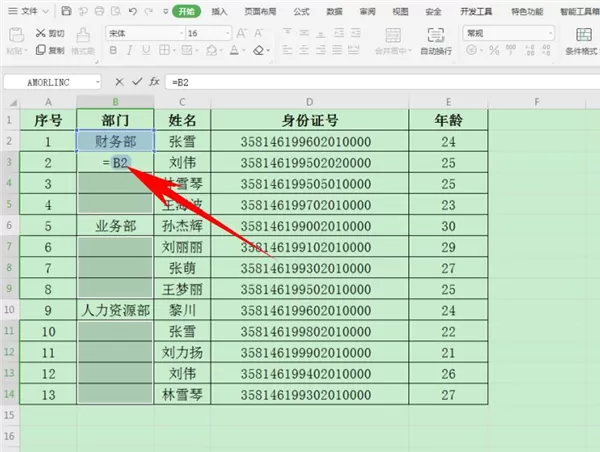Open insert function fx icon

click(x=154, y=82)
